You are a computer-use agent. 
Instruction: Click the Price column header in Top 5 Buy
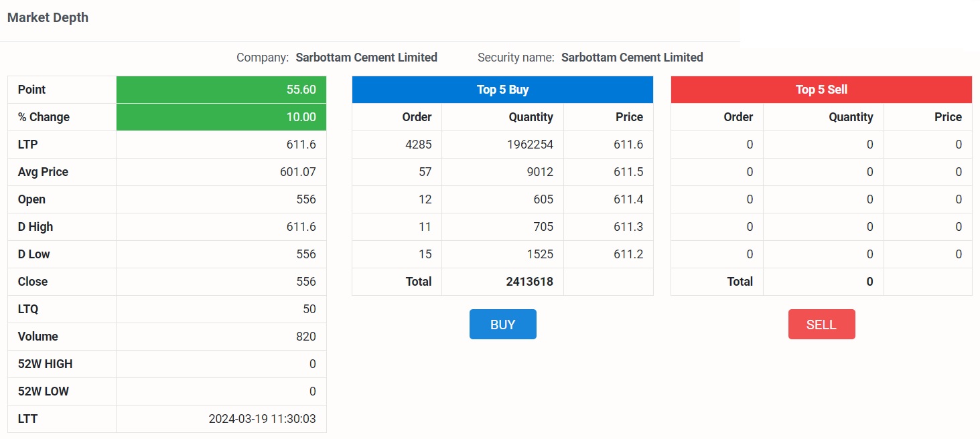(630, 117)
